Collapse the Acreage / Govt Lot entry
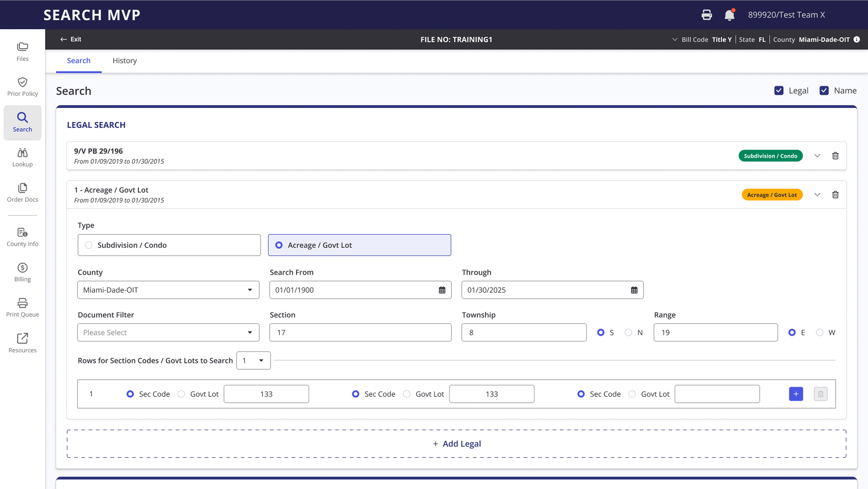 (x=817, y=195)
